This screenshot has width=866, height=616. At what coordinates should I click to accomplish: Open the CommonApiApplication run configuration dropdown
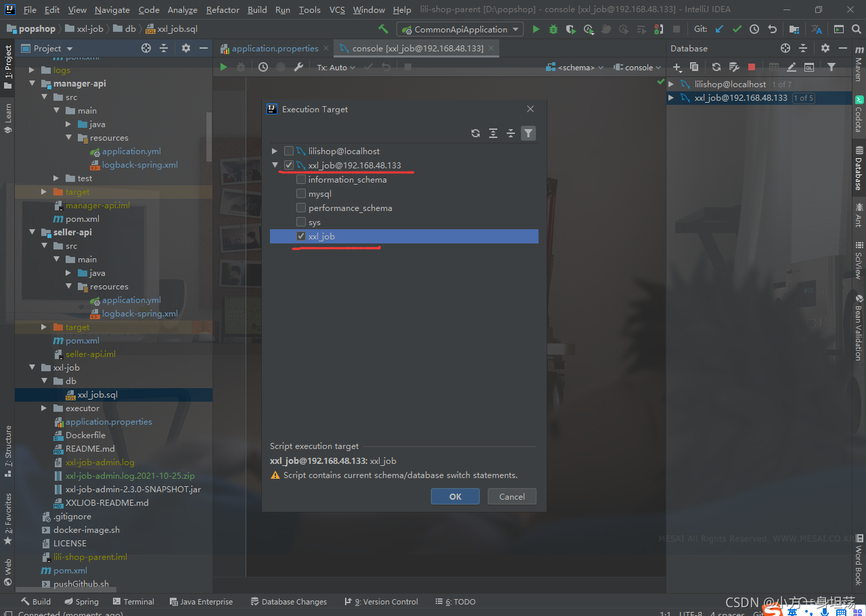[460, 29]
